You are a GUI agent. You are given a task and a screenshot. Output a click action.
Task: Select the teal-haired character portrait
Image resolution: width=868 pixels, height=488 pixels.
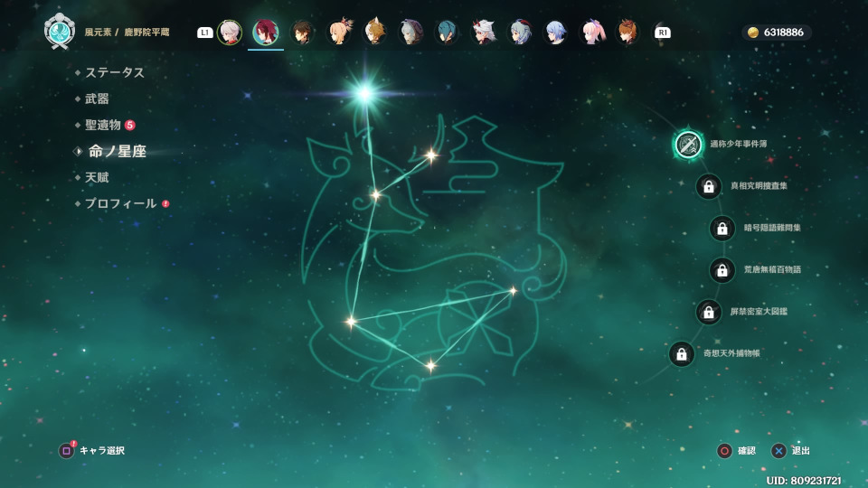[447, 33]
